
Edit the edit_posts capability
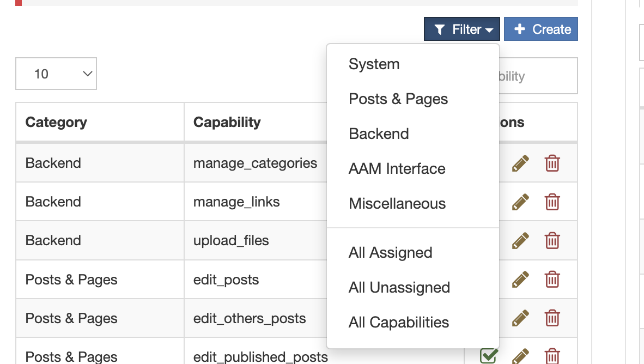click(x=520, y=279)
